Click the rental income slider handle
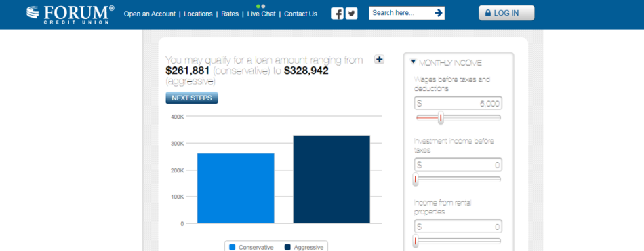Screen dimensions: 644x251 (x=416, y=241)
